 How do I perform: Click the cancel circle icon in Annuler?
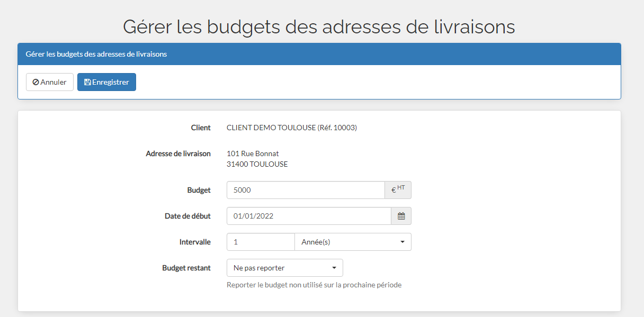pos(35,82)
